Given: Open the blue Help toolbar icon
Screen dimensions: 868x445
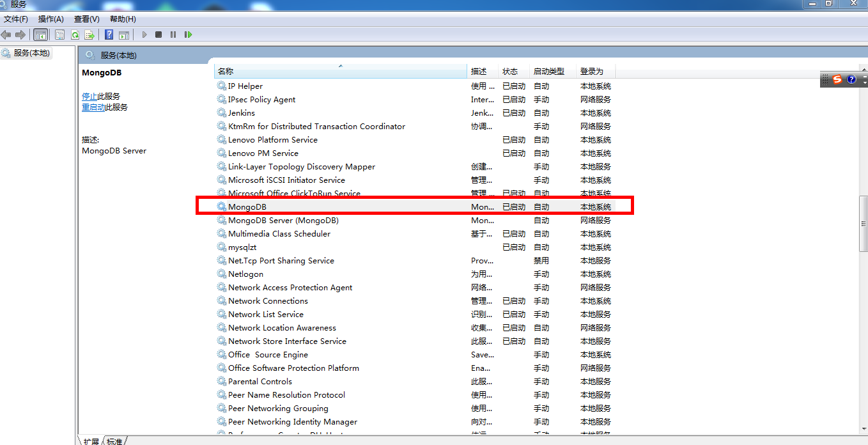Looking at the screenshot, I should point(109,35).
